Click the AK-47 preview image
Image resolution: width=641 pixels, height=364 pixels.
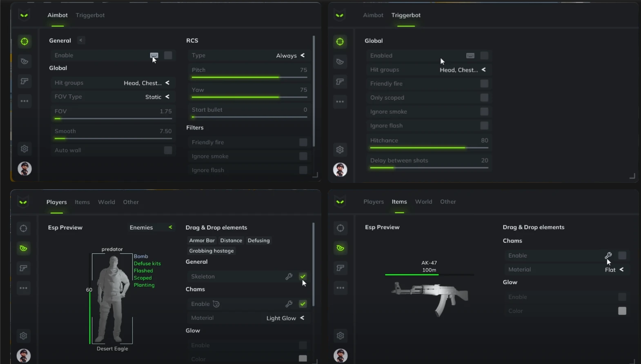pos(430,298)
